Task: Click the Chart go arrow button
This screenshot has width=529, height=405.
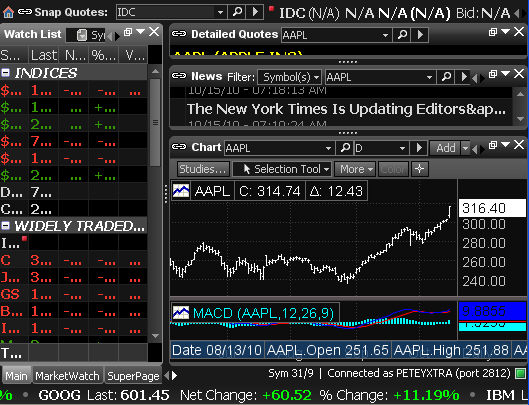Action: pyautogui.click(x=419, y=147)
